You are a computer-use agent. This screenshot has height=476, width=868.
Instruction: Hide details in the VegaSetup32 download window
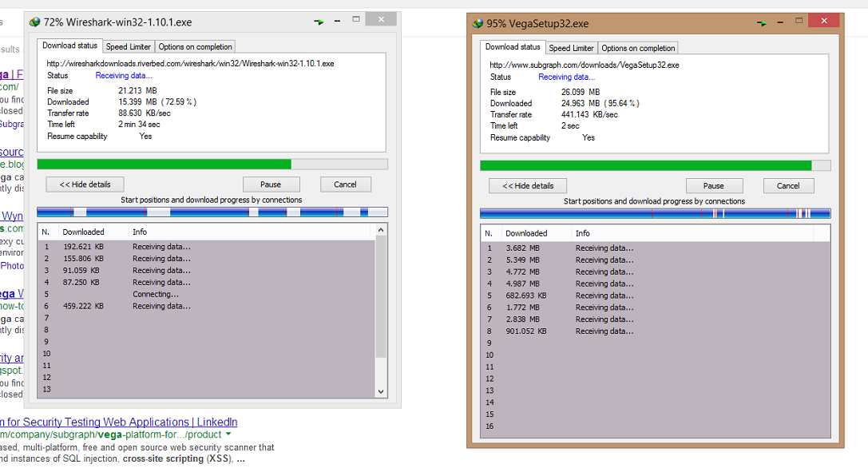528,186
